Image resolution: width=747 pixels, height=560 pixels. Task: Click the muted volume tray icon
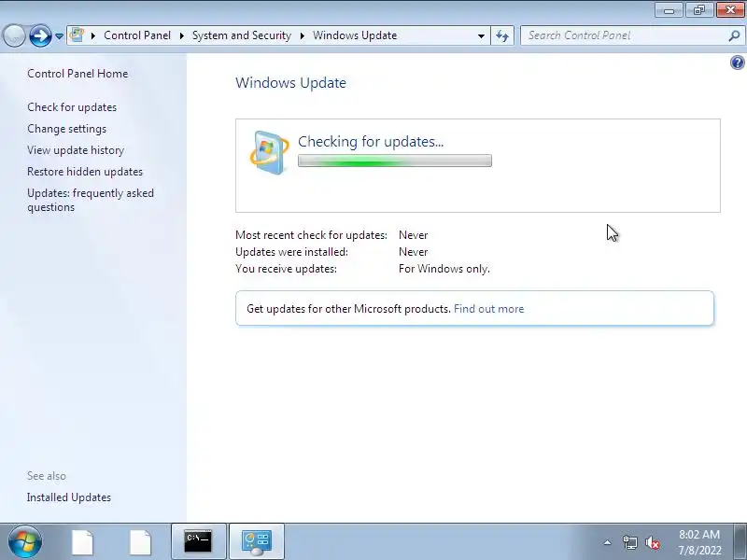pyautogui.click(x=653, y=542)
